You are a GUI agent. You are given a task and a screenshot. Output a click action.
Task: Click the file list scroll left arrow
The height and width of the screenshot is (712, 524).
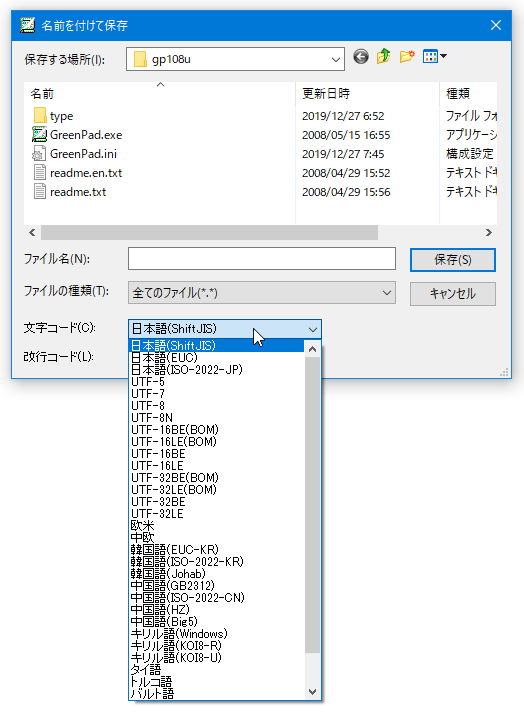pos(32,232)
